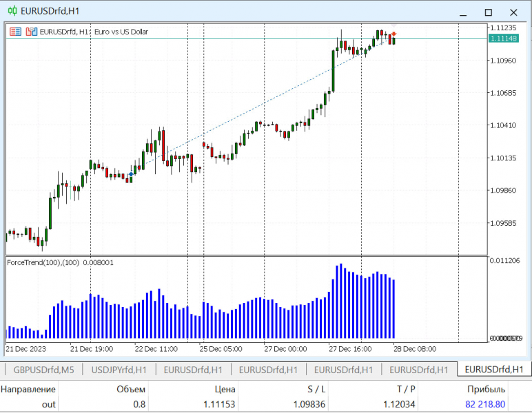Screen dimensions: 532x413
Task: Switch to the USDJPYrfd,H1 tab
Action: (119, 370)
